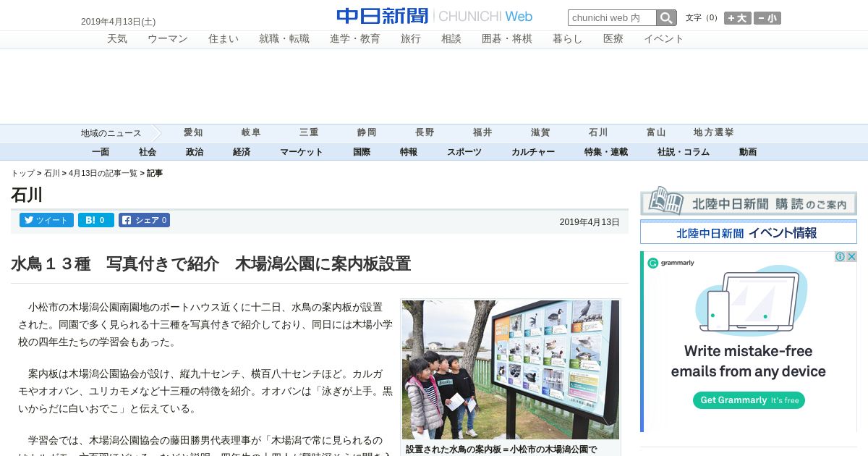868x456 pixels.
Task: Open the 暮らし menu item
Action: click(x=568, y=39)
